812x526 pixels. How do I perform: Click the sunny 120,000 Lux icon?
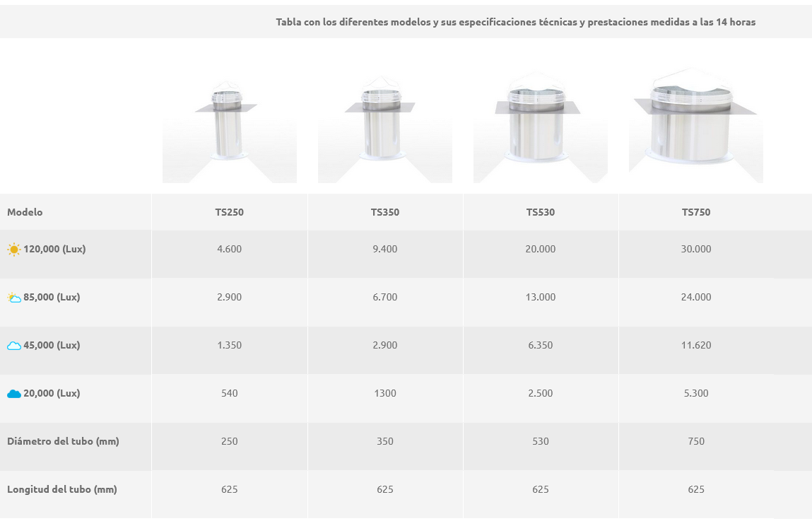(14, 250)
